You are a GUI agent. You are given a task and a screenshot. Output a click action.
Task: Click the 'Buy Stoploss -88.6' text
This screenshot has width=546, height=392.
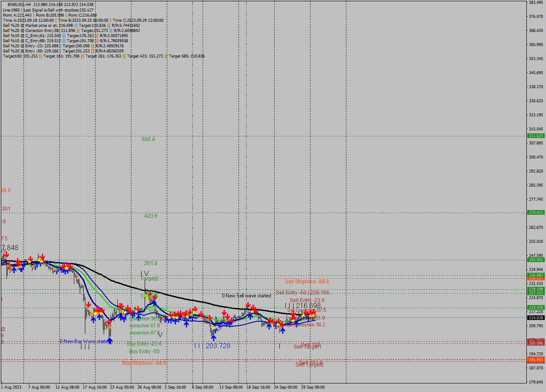coord(145,363)
